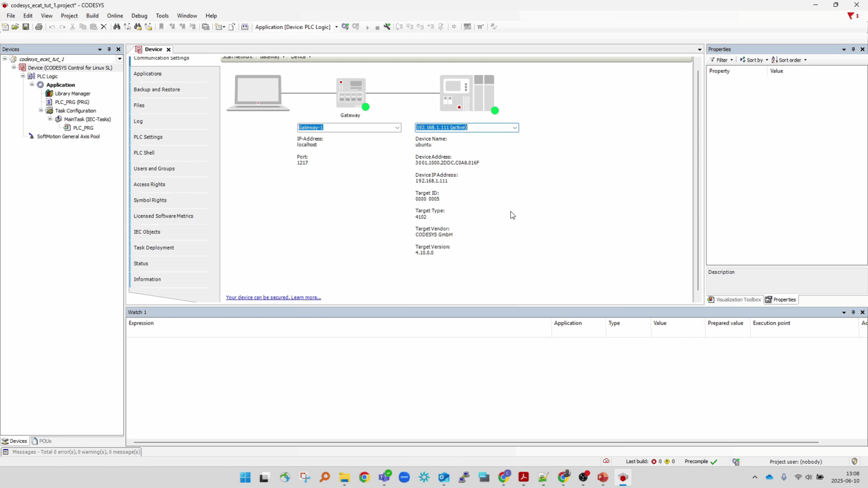Click the Undo toolbar icon
Image resolution: width=868 pixels, height=488 pixels.
[51, 27]
